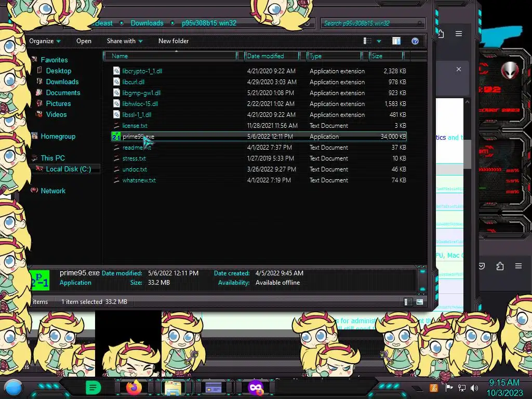Select Documents in the navigation pane
The width and height of the screenshot is (532, 399).
(63, 92)
